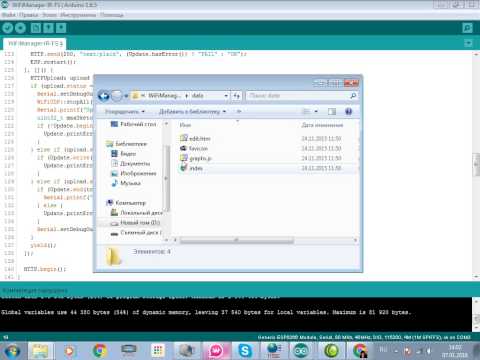Open the Упорядочить dropdown menu
This screenshot has width=480, height=360.
click(x=125, y=111)
